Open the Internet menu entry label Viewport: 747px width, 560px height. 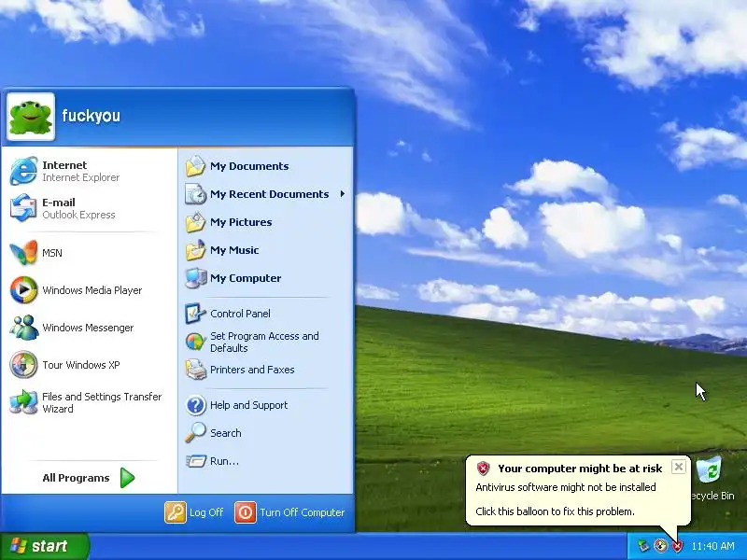64,165
